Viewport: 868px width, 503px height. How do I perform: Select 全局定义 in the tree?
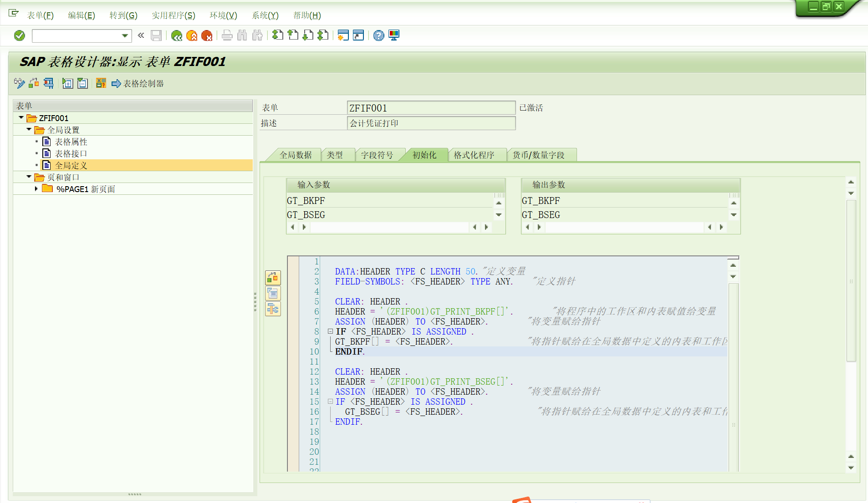tap(71, 166)
